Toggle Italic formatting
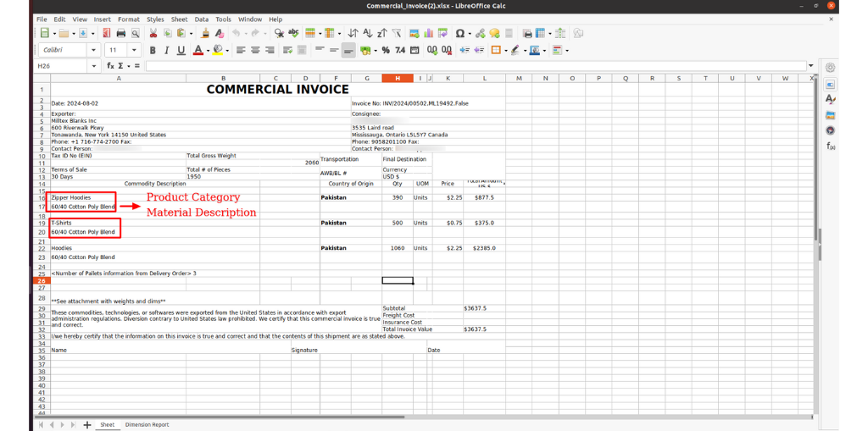This screenshot has height=431, width=868. click(x=167, y=51)
